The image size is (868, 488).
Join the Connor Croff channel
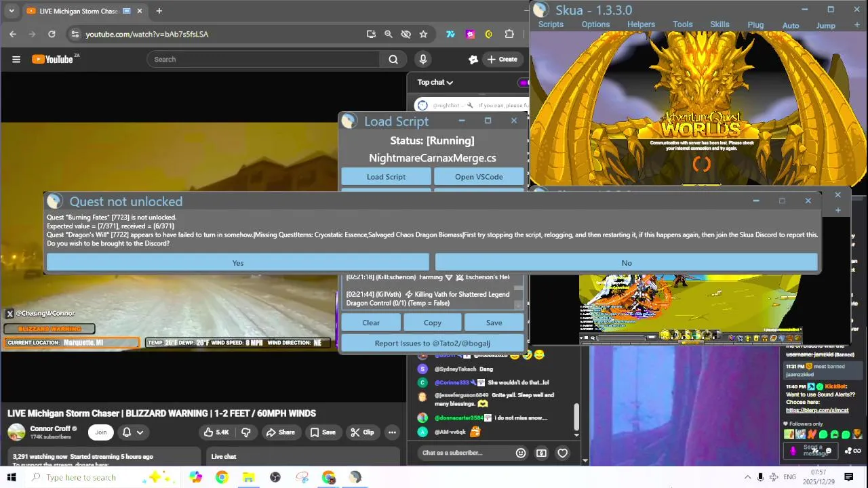101,432
